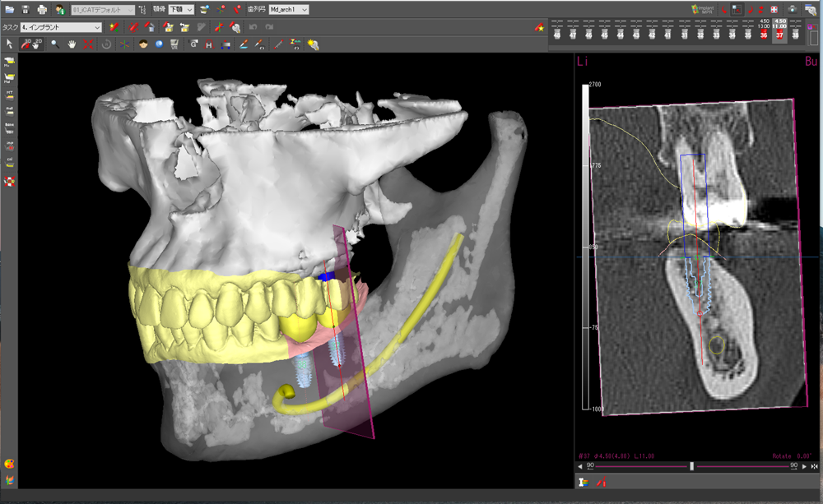This screenshot has height=504, width=823.
Task: Select the hand pan tool
Action: point(72,44)
